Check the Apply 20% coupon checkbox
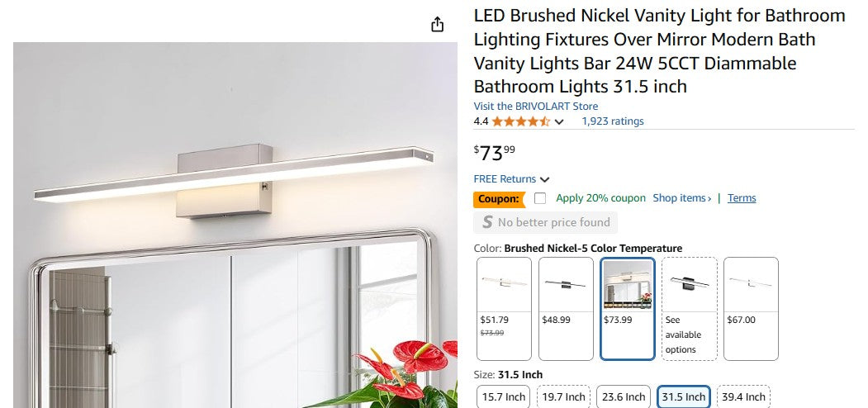This screenshot has width=868, height=408. coord(540,198)
